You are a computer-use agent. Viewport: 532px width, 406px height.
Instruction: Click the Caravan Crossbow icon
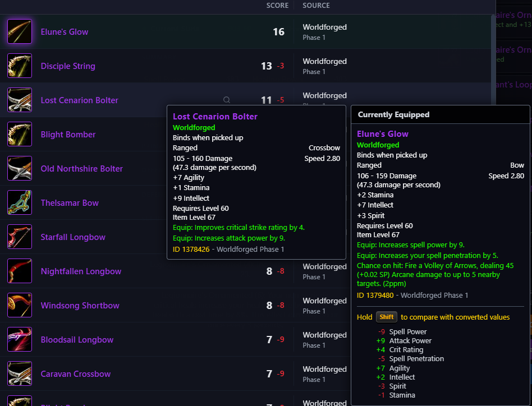coord(20,374)
